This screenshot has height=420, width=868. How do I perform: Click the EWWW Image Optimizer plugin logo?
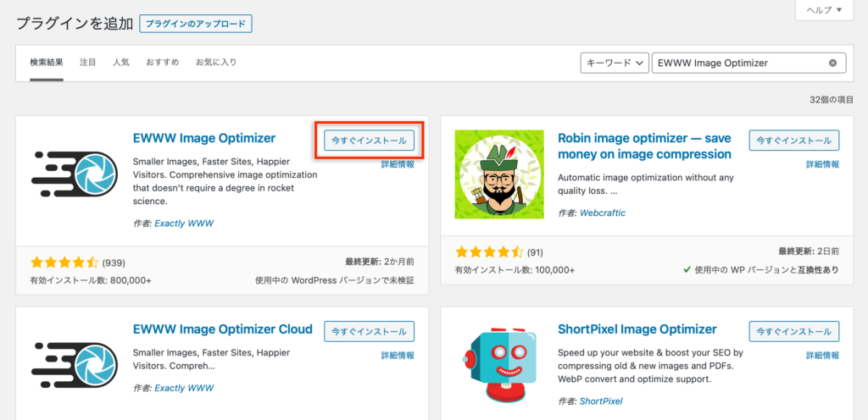click(75, 174)
